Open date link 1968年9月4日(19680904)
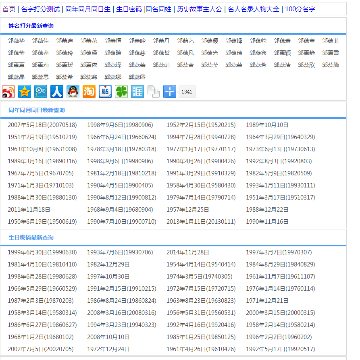This screenshot has height=360, width=360. [x=120, y=210]
